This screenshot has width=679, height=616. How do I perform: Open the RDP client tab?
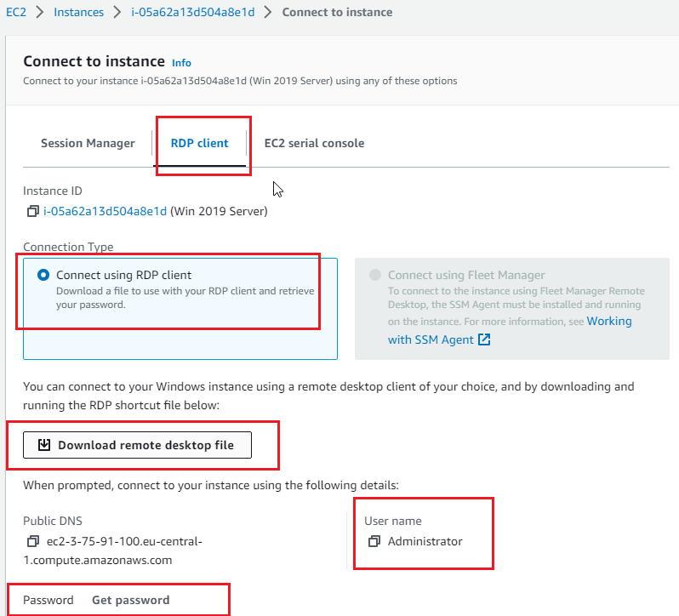(x=199, y=143)
